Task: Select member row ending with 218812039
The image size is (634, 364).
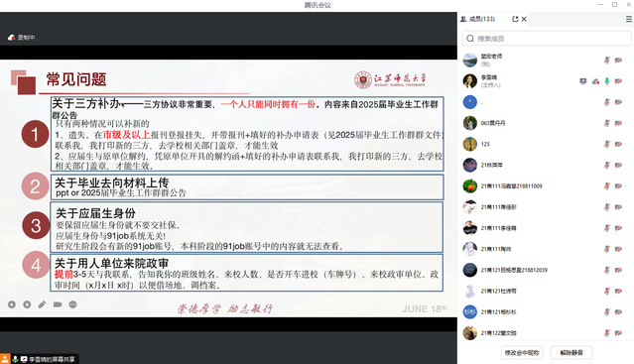Action: pos(546,271)
